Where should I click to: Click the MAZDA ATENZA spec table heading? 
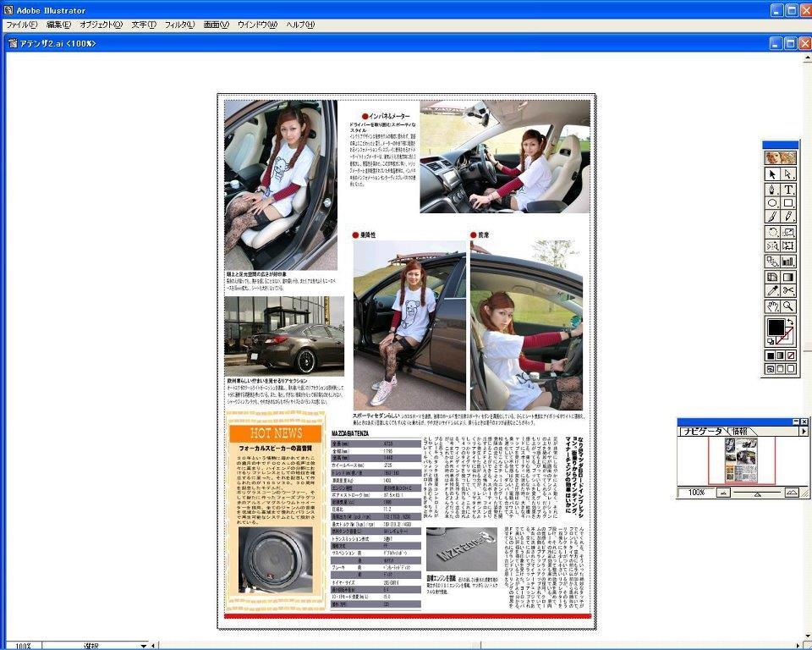click(350, 432)
